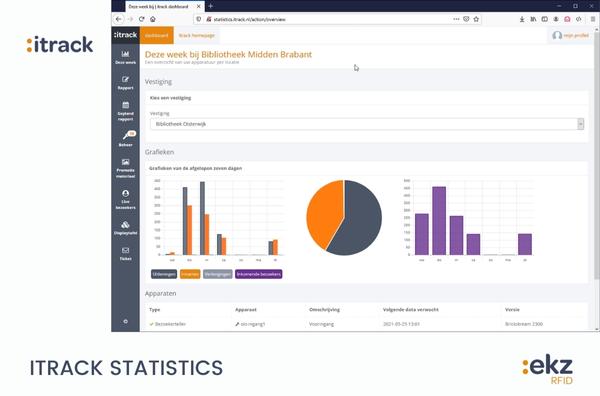
Task: Click the tracking protection shield icon
Action: 199,19
